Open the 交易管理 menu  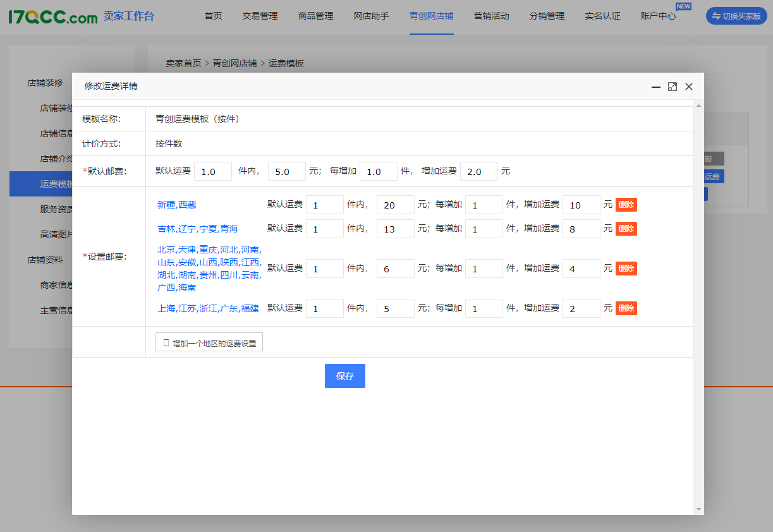coord(260,16)
